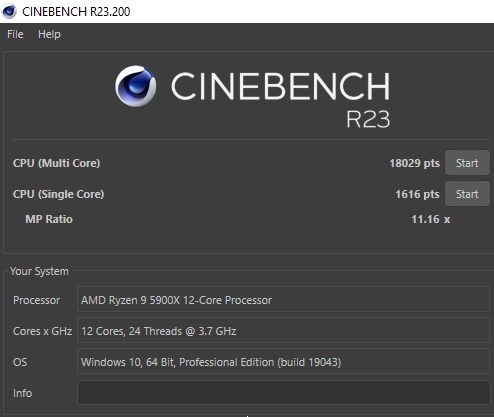Image resolution: width=494 pixels, height=417 pixels.
Task: Open the Help menu
Action: coord(49,34)
